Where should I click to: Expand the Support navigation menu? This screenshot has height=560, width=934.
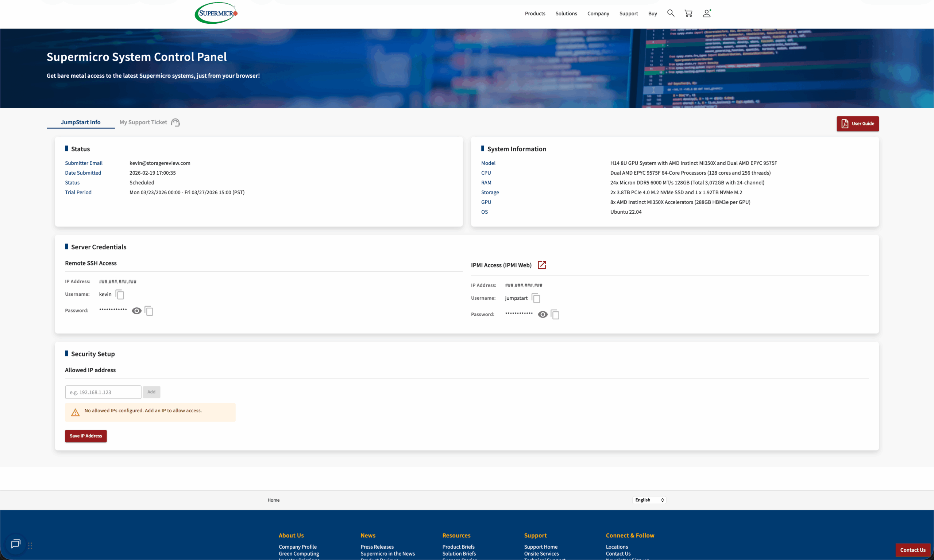click(628, 13)
